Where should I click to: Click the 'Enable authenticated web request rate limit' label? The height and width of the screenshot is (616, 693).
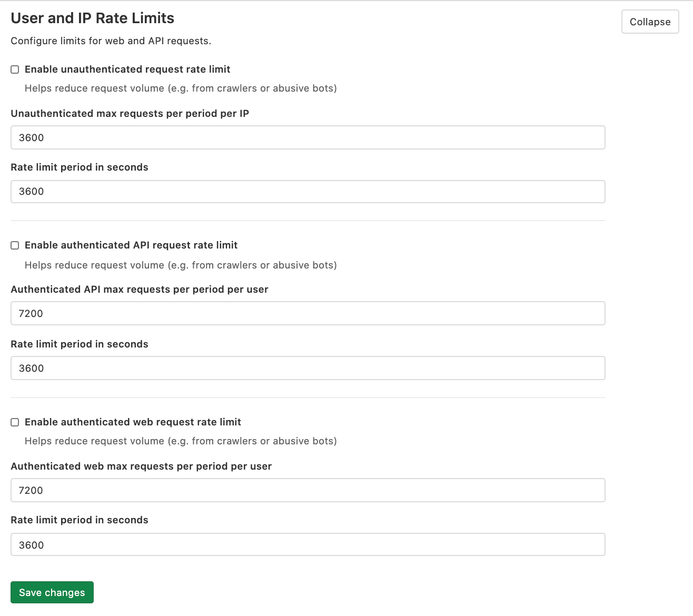(x=133, y=422)
